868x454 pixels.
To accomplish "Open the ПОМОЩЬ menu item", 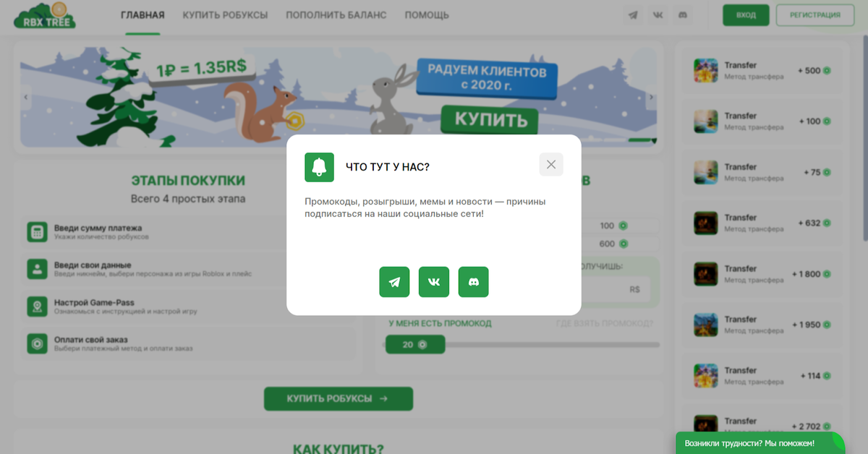I will coord(427,15).
